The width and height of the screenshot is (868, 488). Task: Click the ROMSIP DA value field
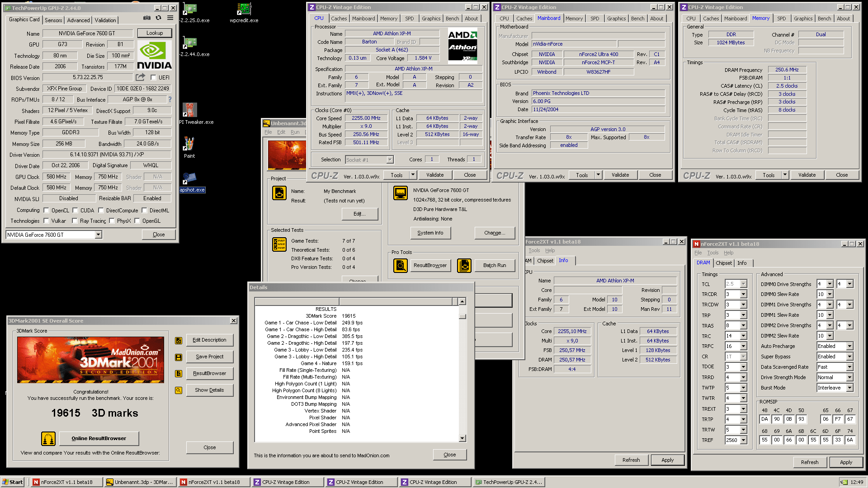click(764, 419)
